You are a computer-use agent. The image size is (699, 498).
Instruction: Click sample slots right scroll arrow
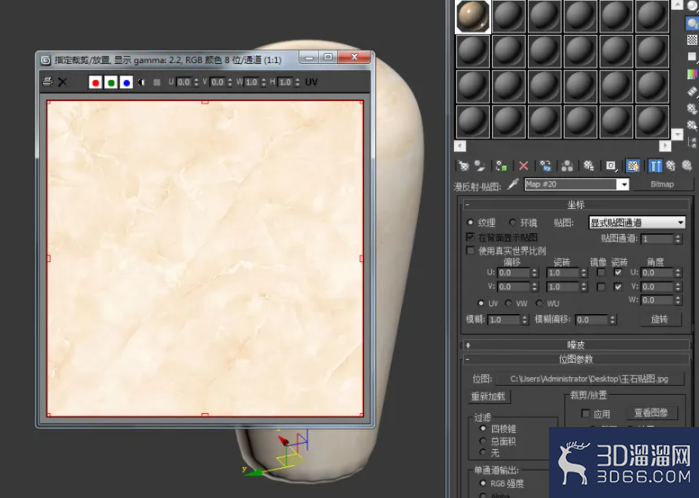(x=665, y=146)
